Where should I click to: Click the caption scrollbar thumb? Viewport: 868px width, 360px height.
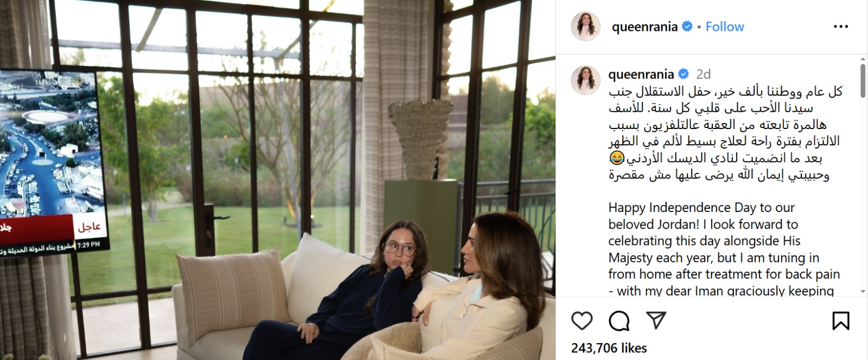(x=863, y=81)
